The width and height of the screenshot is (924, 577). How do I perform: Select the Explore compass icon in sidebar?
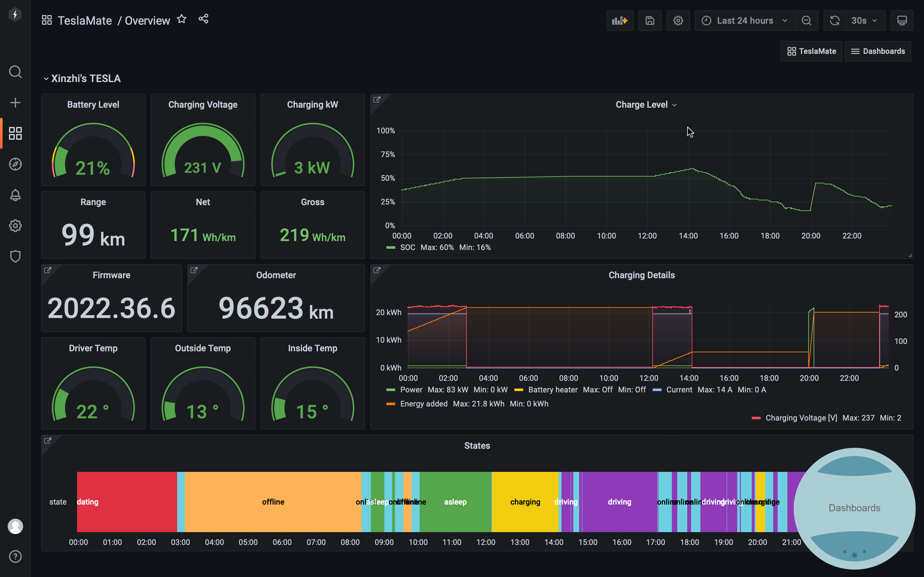click(15, 164)
